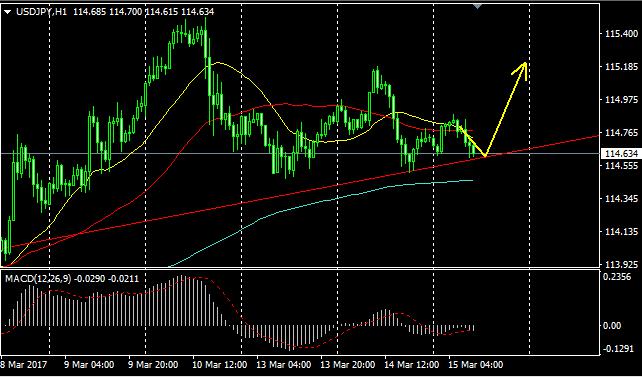Click the open price value 114.685
Viewport: 642px width, 377px height.
(x=90, y=12)
